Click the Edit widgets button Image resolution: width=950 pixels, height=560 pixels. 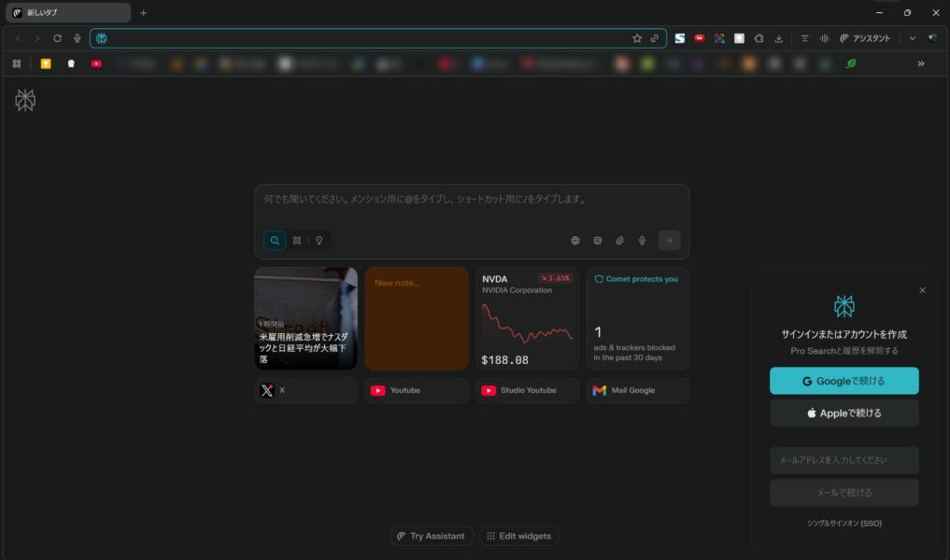pos(519,537)
